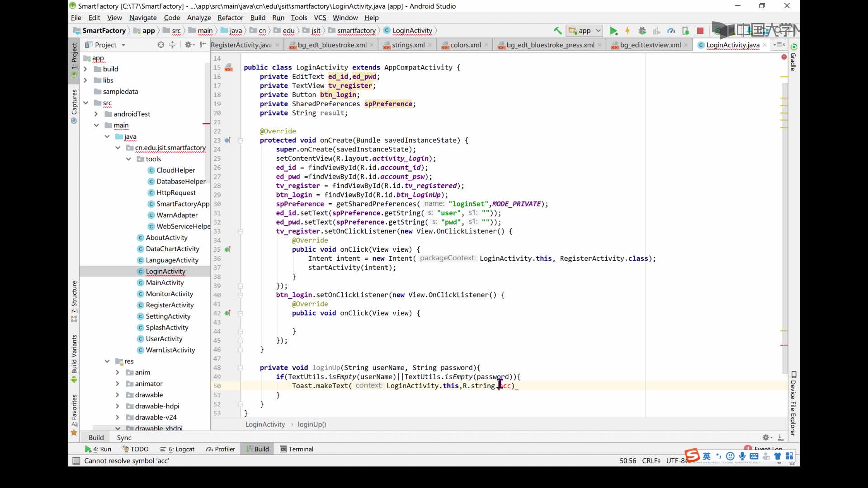Open Build panel settings gear at bottom
This screenshot has width=868, height=488.
tap(767, 437)
